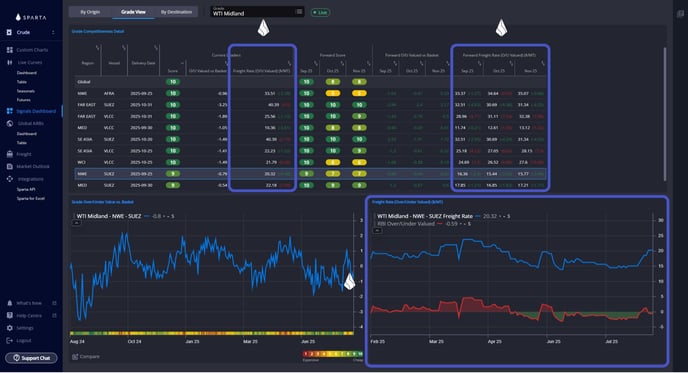Image resolution: width=688 pixels, height=373 pixels.
Task: Open Seasonals under Live Curves
Action: (x=25, y=91)
